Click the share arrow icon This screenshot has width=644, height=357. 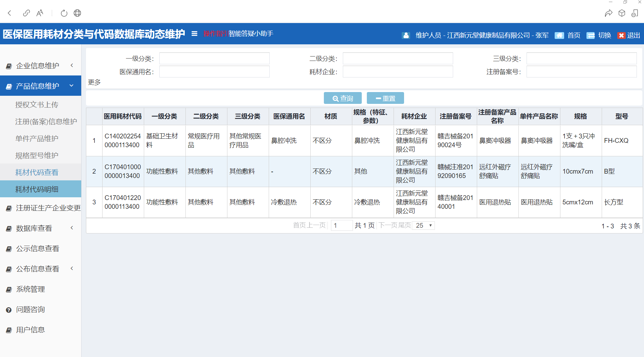[x=608, y=13]
